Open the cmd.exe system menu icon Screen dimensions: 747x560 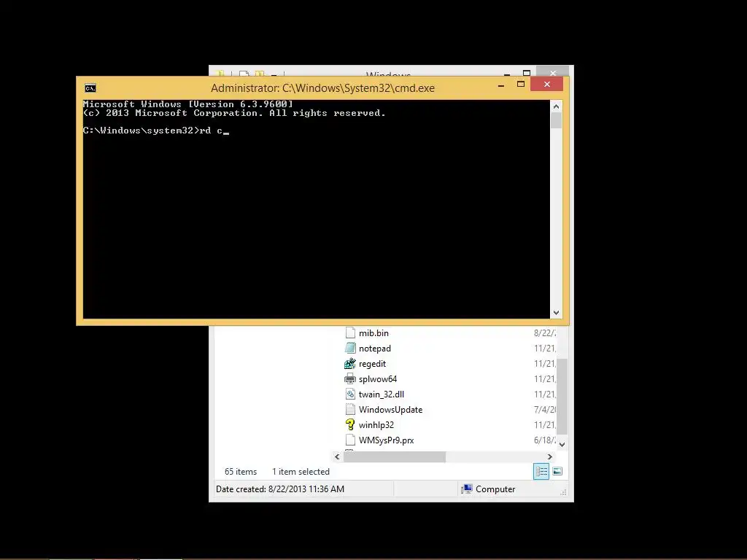(90, 88)
